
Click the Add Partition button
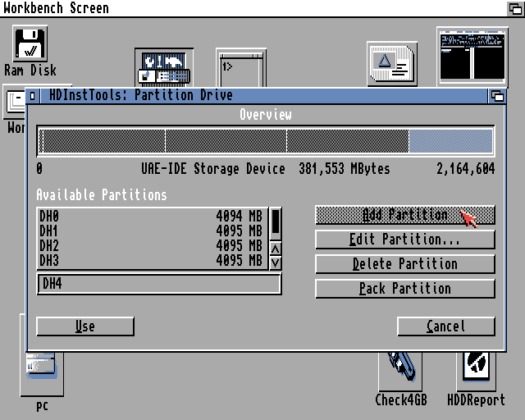[x=405, y=215]
